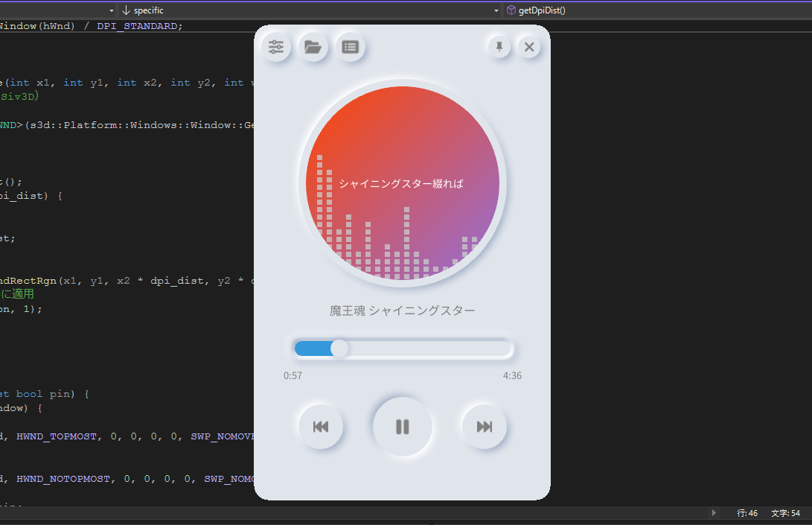Pin the music player to stay on top

499,46
